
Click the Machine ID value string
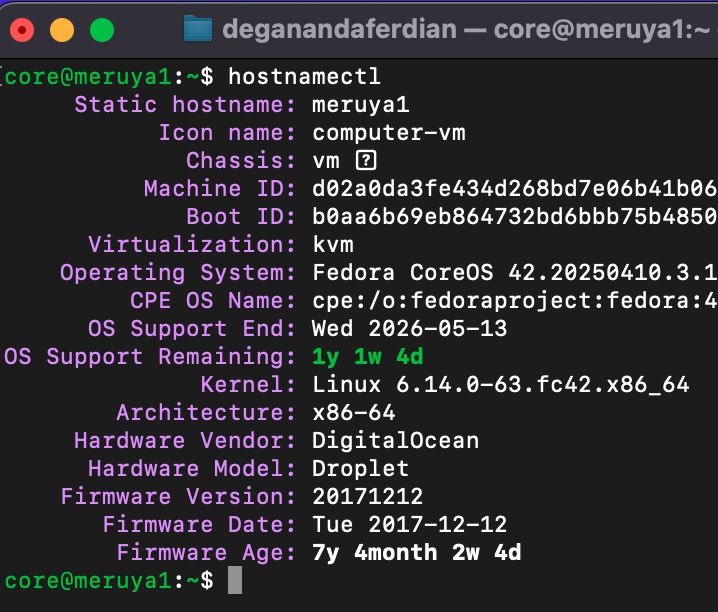pyautogui.click(x=515, y=189)
